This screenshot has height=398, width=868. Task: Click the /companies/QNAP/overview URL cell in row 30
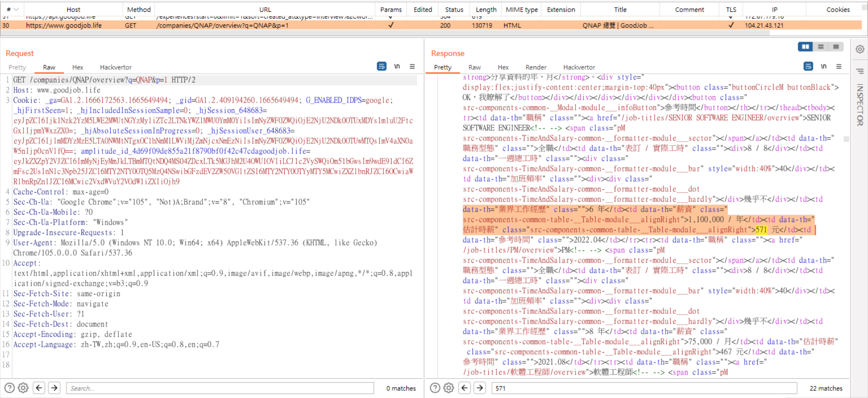[222, 25]
